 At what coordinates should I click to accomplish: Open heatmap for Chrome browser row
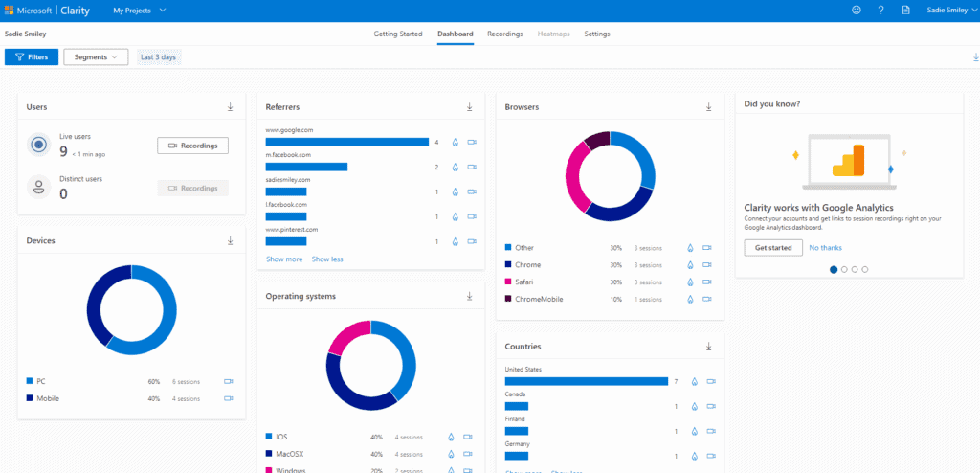[690, 264]
